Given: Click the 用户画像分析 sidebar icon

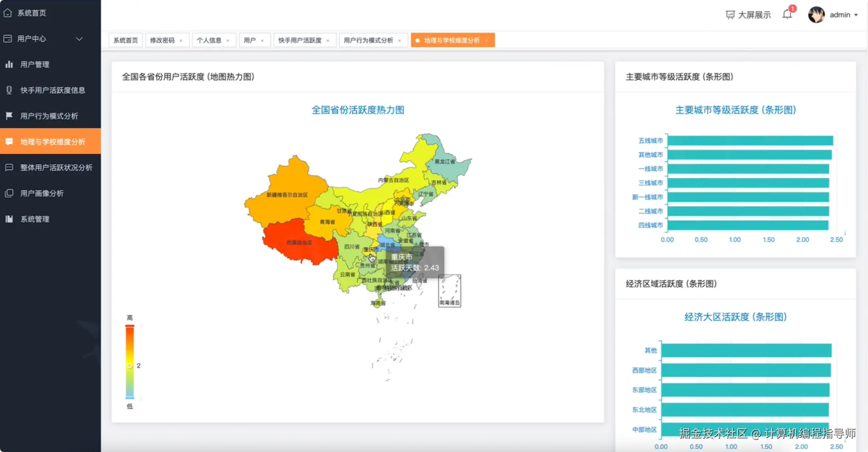Looking at the screenshot, I should (9, 193).
